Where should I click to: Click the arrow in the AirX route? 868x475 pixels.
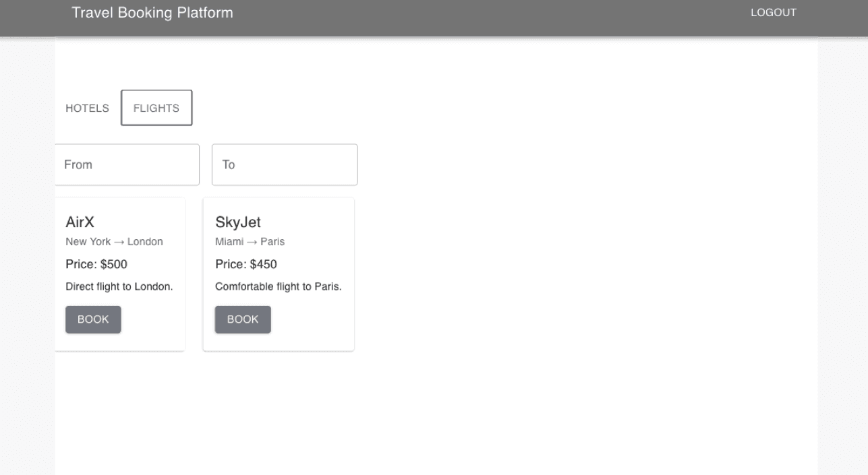pyautogui.click(x=119, y=242)
